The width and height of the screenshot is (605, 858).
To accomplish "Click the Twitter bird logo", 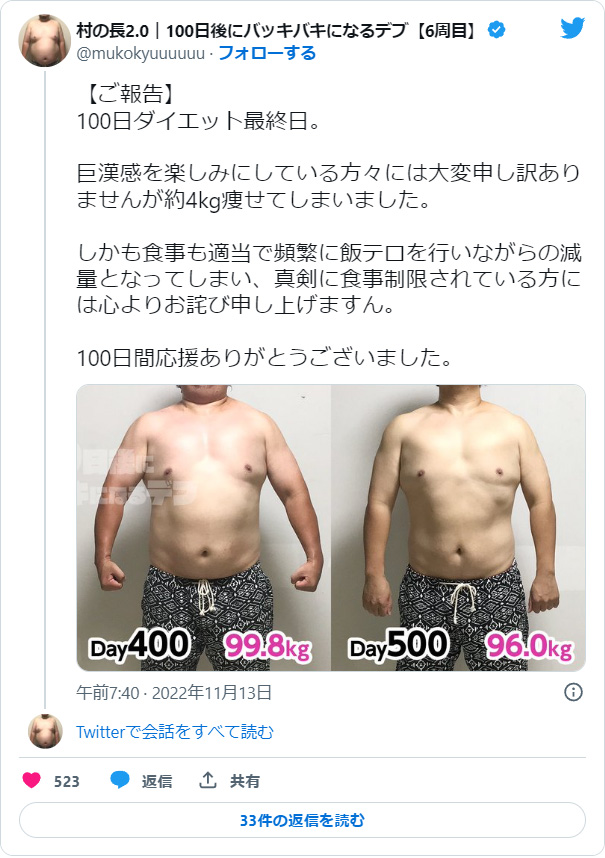I will [x=572, y=28].
